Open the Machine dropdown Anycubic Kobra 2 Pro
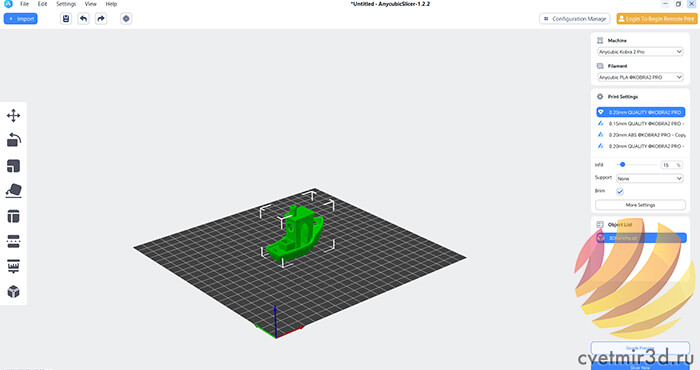The height and width of the screenshot is (370, 700). 640,52
